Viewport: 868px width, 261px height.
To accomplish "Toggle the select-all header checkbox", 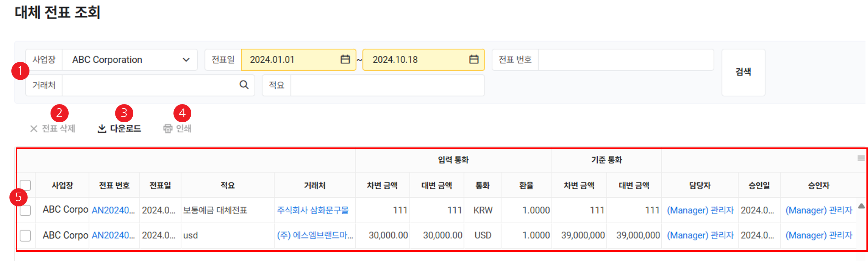I will click(x=25, y=185).
